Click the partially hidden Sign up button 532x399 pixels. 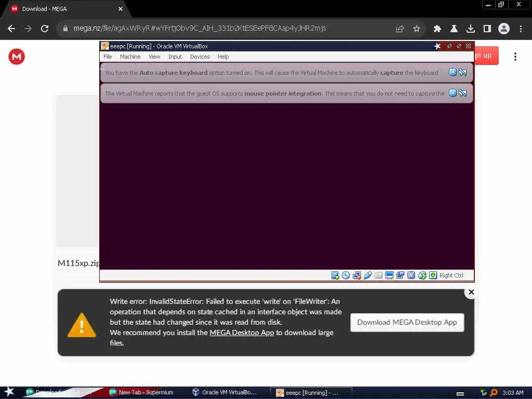(x=486, y=55)
